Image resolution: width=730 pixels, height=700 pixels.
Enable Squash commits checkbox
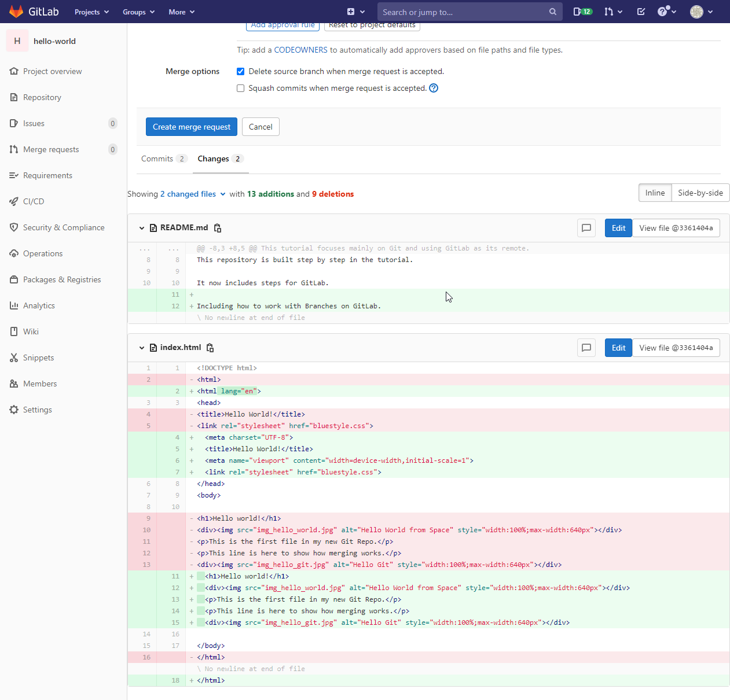(241, 89)
